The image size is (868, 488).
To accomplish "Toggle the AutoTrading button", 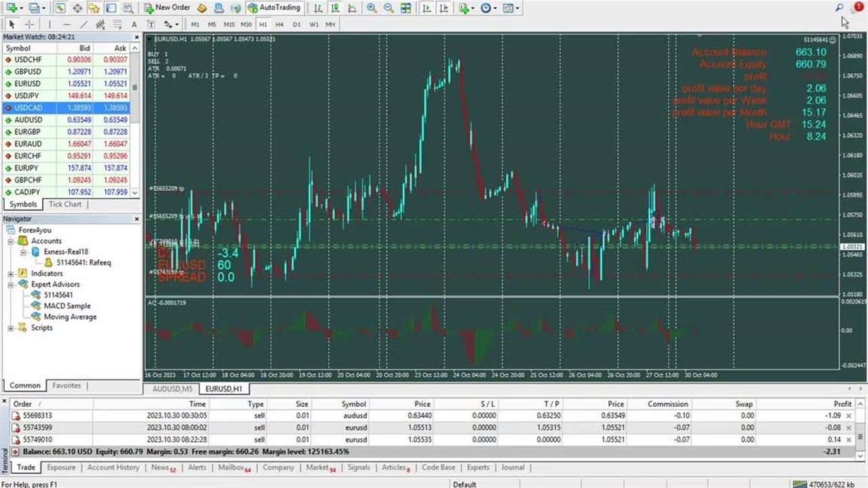I will point(274,8).
